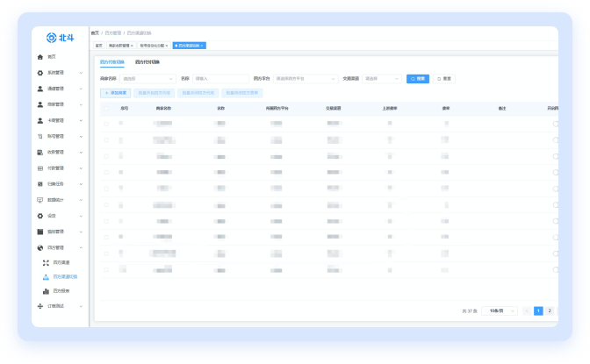Switch to the 四方代付切换 tab
The image size is (590, 364).
point(147,62)
